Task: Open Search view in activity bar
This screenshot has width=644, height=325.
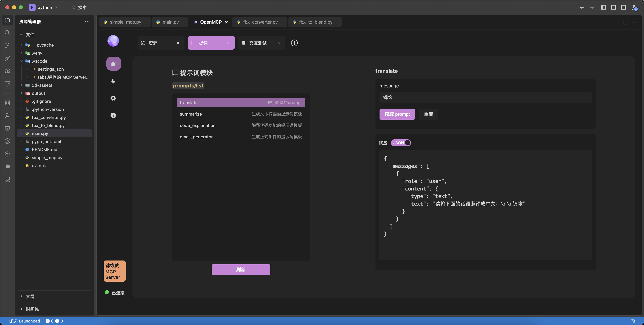Action: pyautogui.click(x=7, y=33)
